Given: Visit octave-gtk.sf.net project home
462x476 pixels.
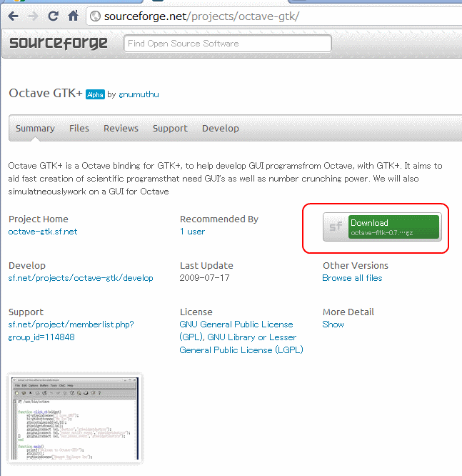Looking at the screenshot, I should pos(43,232).
